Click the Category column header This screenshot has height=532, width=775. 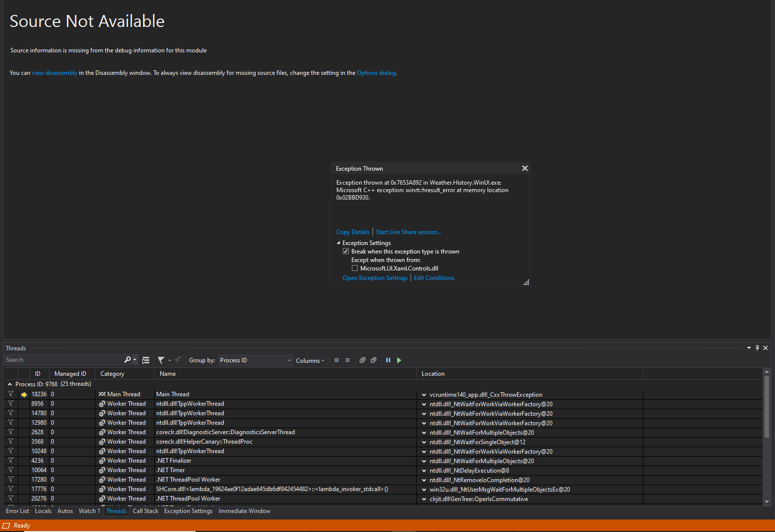[x=125, y=374]
